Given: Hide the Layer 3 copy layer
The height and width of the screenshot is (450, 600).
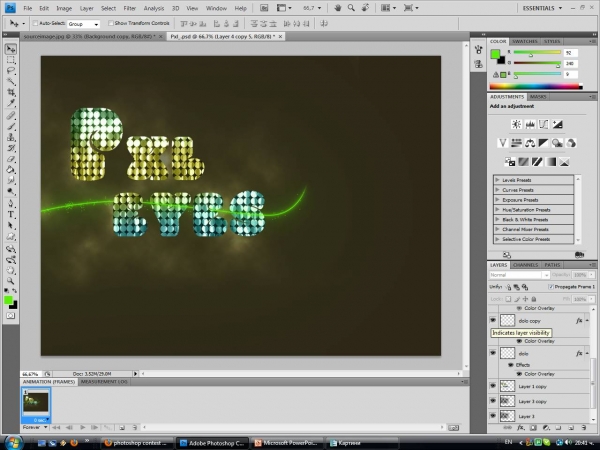Looking at the screenshot, I should [x=493, y=401].
